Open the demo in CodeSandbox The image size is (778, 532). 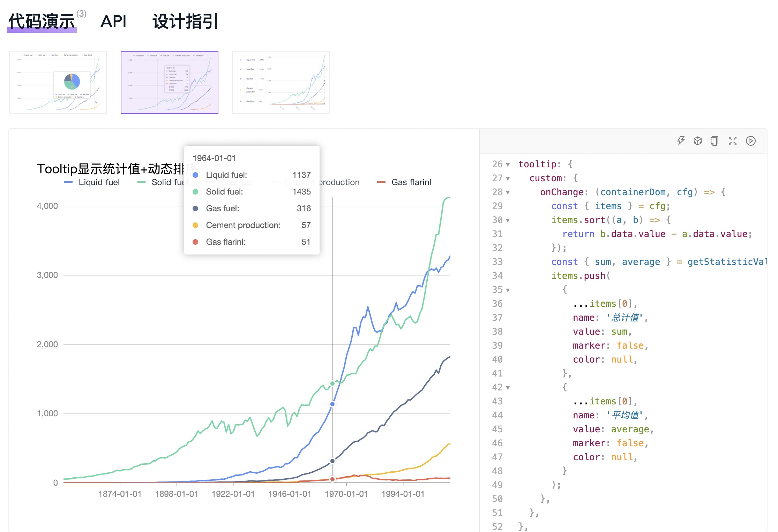tap(698, 141)
